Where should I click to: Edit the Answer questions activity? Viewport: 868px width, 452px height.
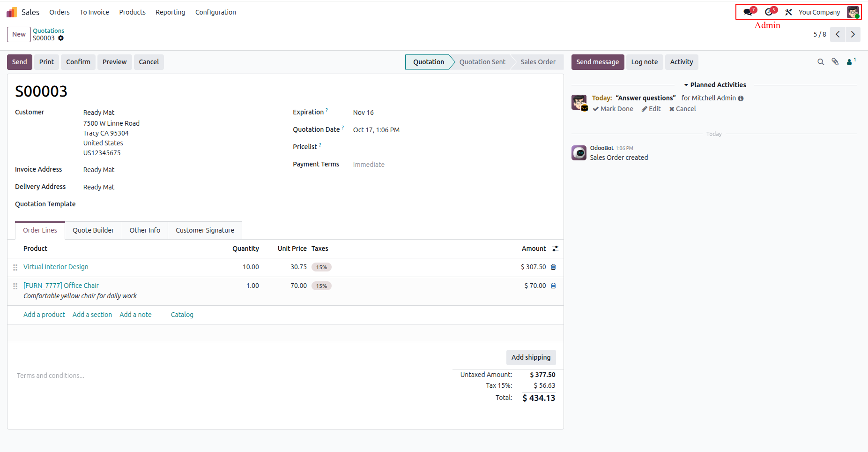(x=651, y=109)
